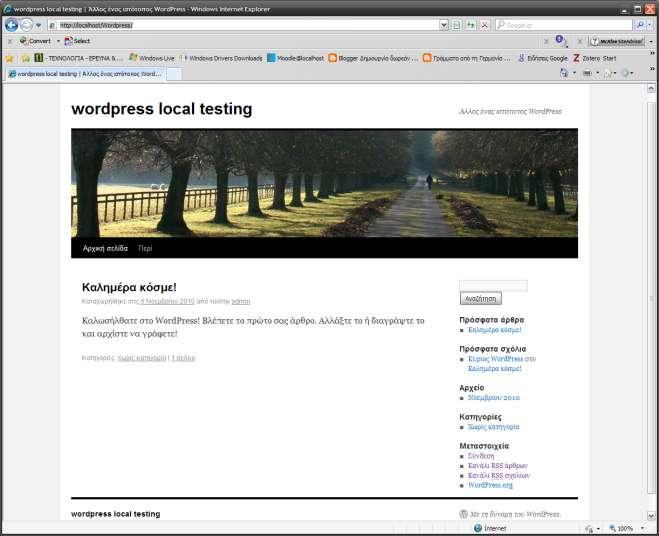The height and width of the screenshot is (536, 659).
Task: Click the Home command bar icon
Action: [x=564, y=73]
